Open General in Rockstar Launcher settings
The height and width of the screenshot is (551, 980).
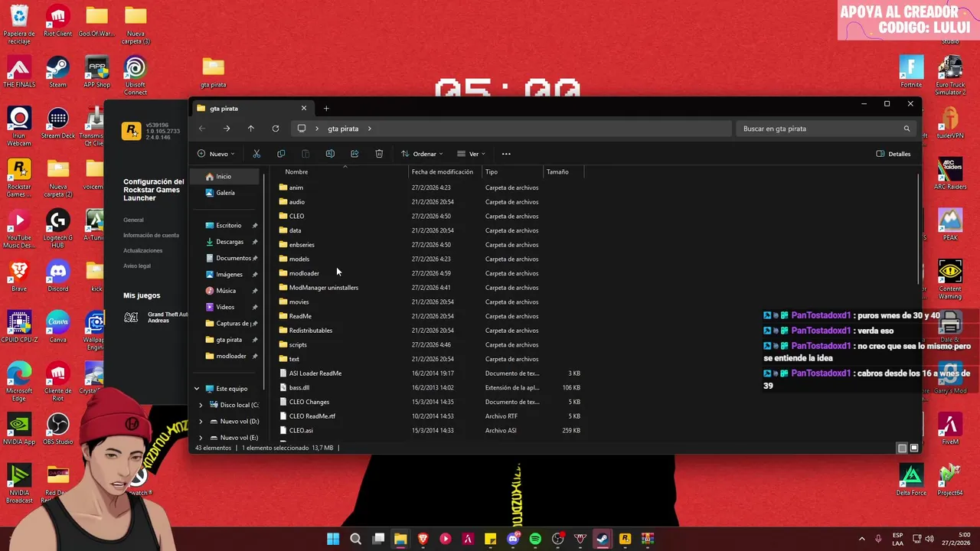point(133,220)
